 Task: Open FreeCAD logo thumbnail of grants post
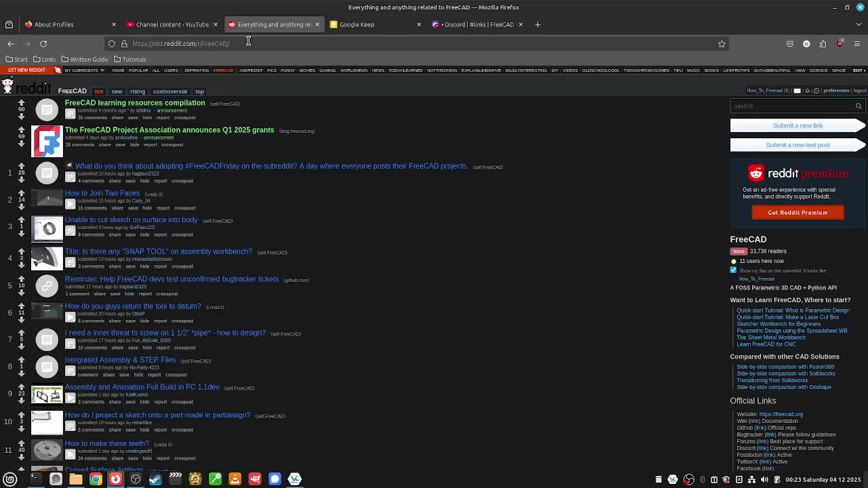[47, 141]
